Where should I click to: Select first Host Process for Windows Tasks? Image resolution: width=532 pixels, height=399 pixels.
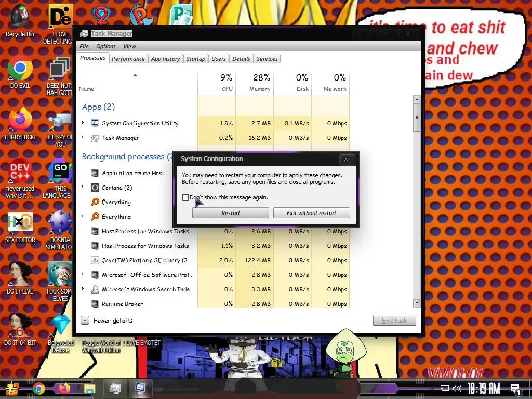[x=213, y=231]
